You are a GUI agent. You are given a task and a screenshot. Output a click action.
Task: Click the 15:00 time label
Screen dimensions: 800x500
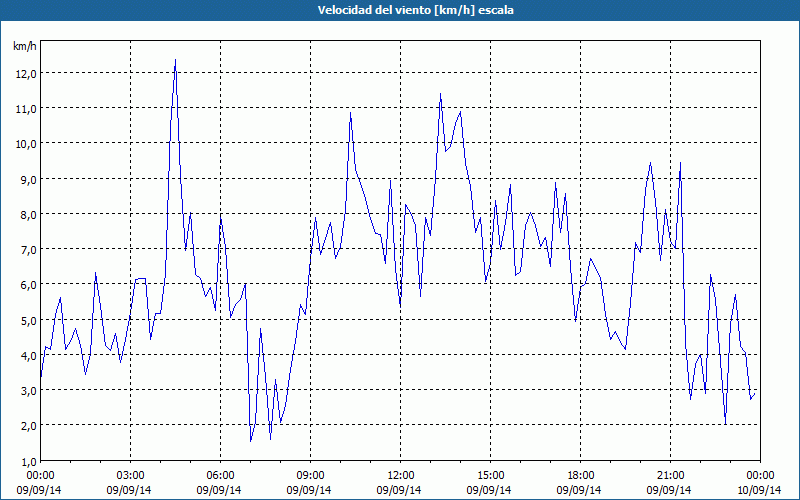click(x=490, y=476)
